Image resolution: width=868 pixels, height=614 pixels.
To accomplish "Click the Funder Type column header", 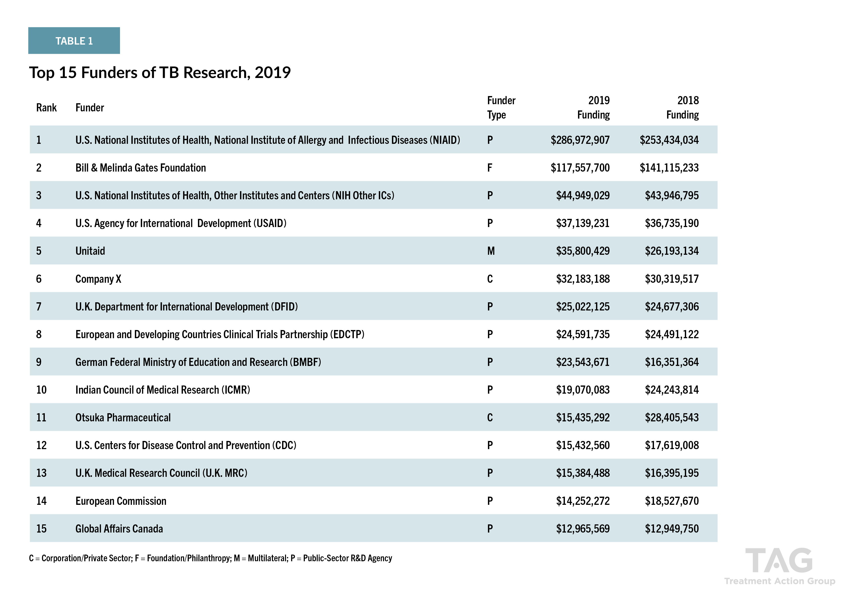I will click(501, 108).
